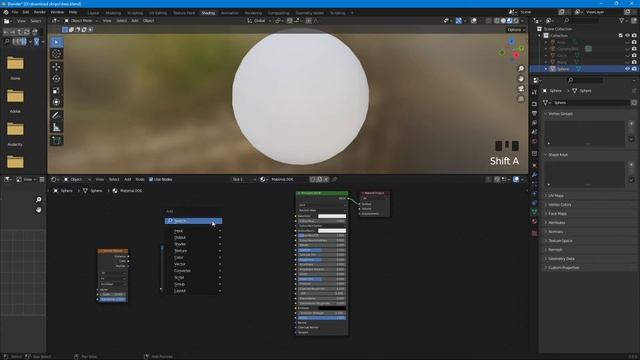The width and height of the screenshot is (640, 360).
Task: Click the Material.006 name field
Action: coord(288,179)
